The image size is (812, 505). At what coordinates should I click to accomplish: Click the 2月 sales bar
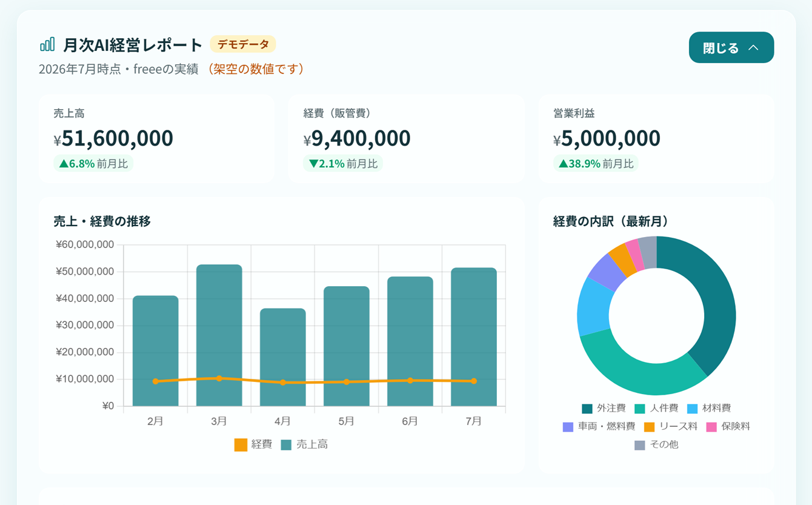(x=156, y=351)
